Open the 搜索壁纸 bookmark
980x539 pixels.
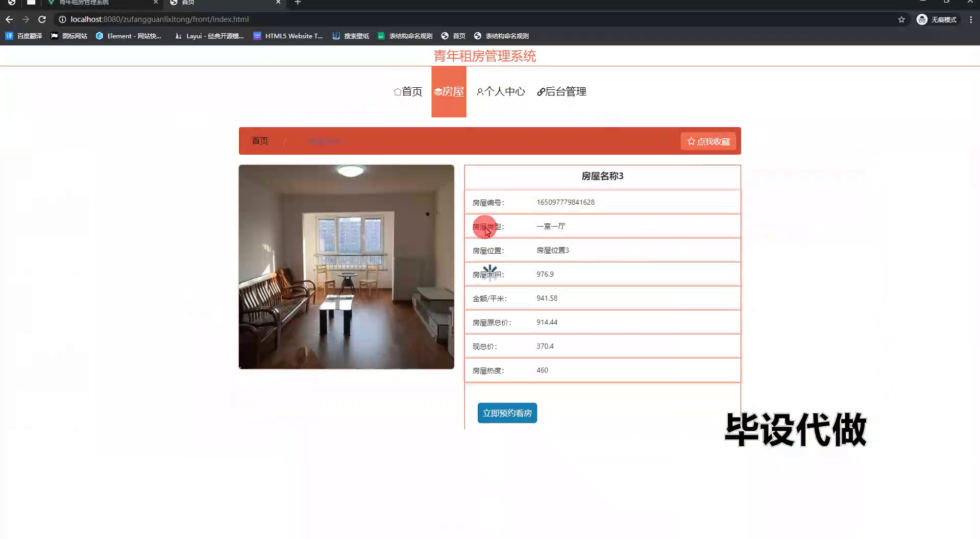(351, 36)
